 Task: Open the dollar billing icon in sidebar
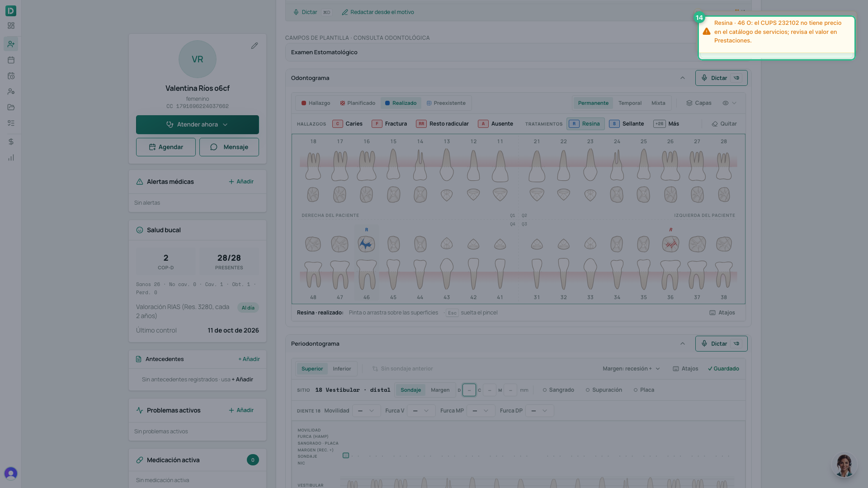tap(11, 141)
